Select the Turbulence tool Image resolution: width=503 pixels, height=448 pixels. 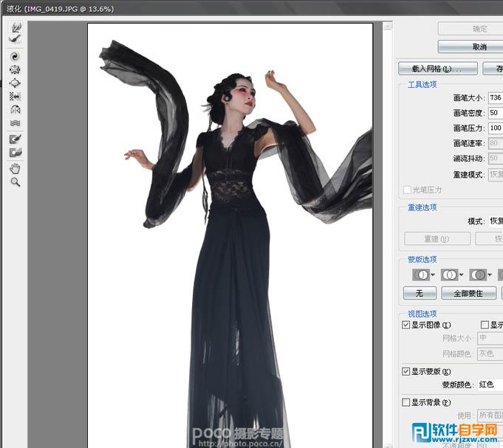pos(16,123)
